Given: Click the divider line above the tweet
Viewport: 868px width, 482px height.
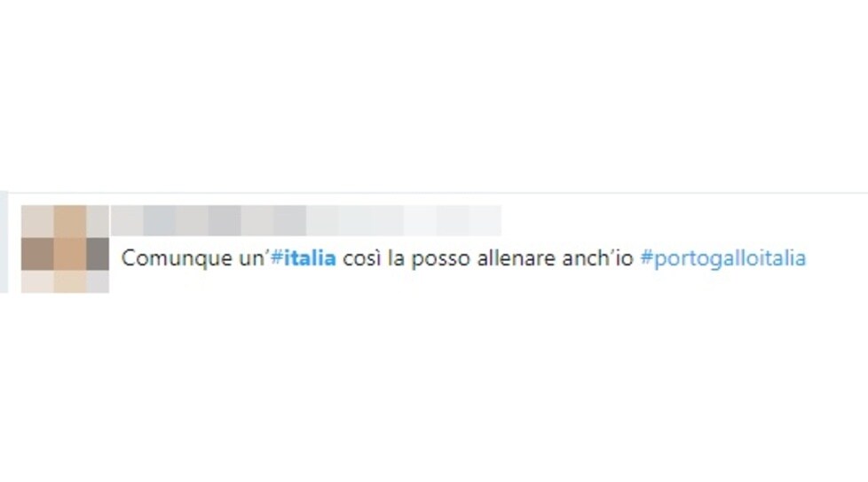Looking at the screenshot, I should coord(438,193).
